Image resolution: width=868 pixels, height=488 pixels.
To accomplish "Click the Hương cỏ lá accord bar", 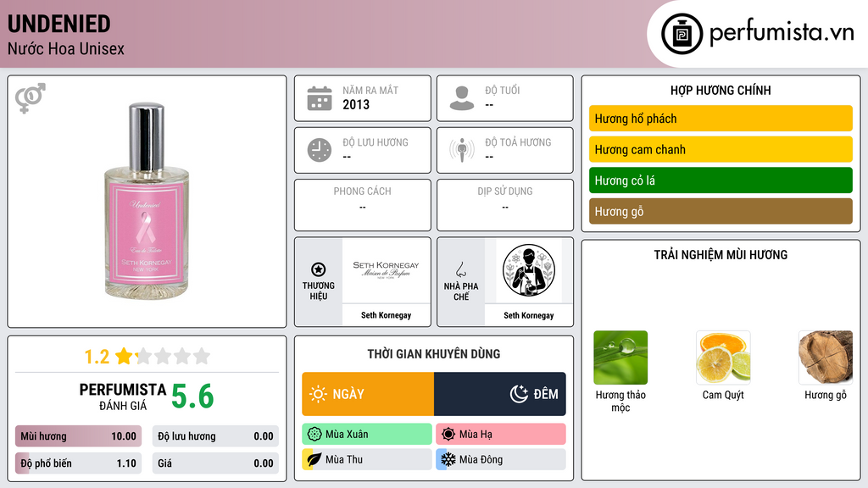I will pyautogui.click(x=721, y=180).
